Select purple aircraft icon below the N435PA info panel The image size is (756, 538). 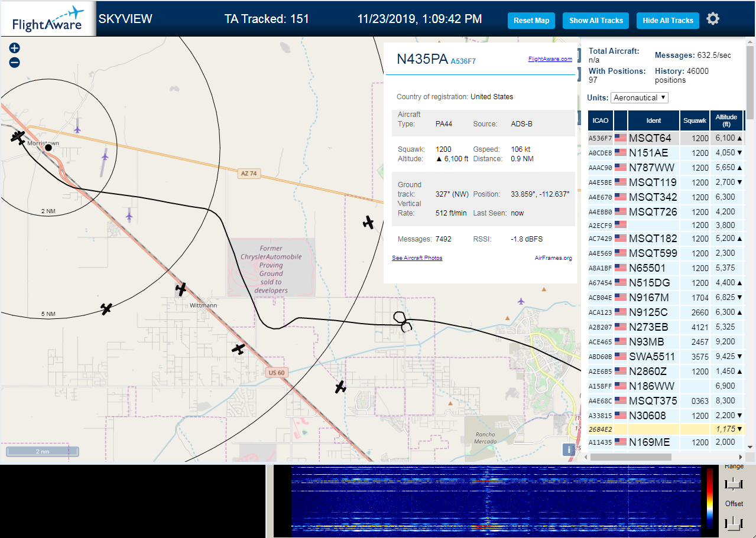coord(521,301)
